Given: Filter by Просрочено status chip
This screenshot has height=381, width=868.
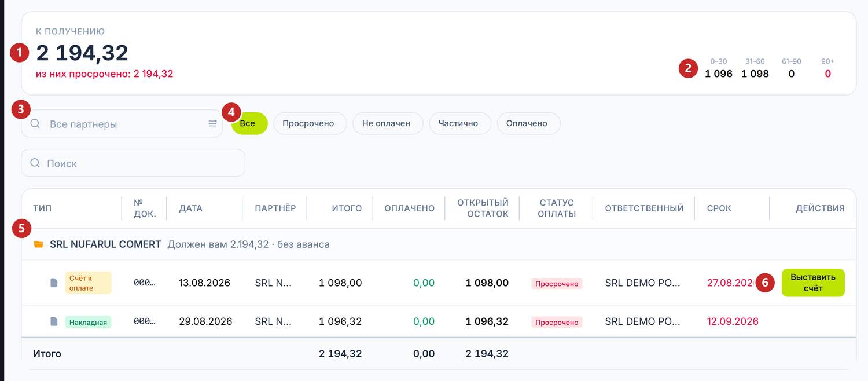Looking at the screenshot, I should [310, 123].
